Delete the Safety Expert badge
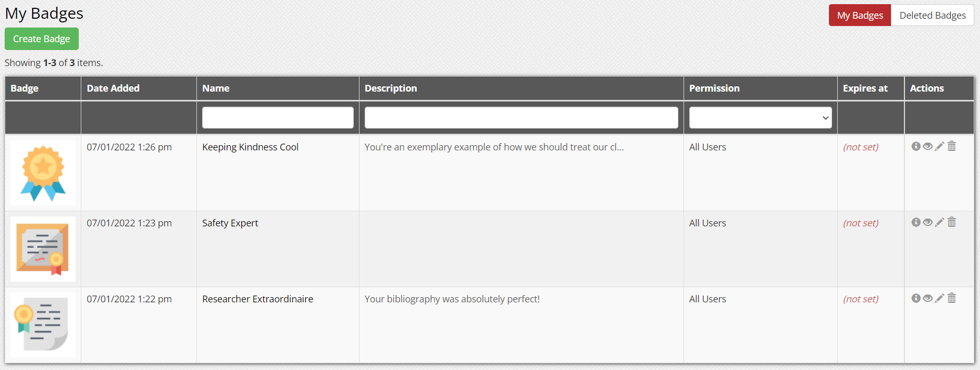Screen dimensions: 980x370 (952, 222)
